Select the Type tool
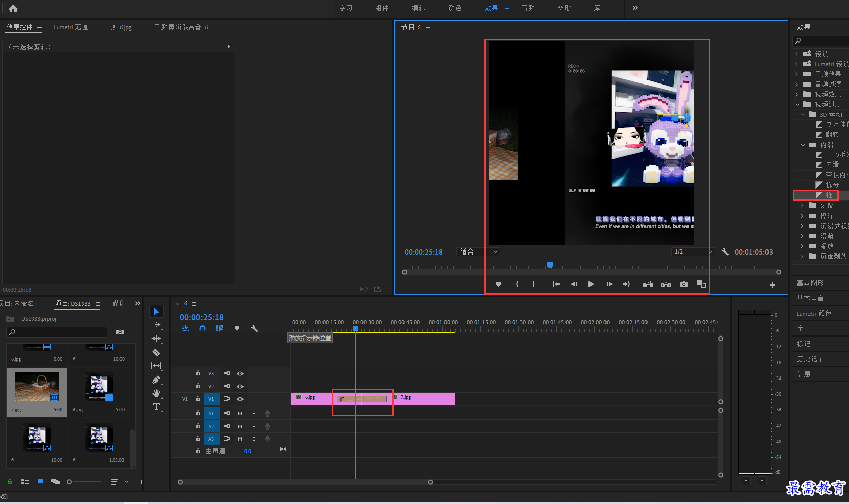This screenshot has width=849, height=504. pyautogui.click(x=156, y=407)
